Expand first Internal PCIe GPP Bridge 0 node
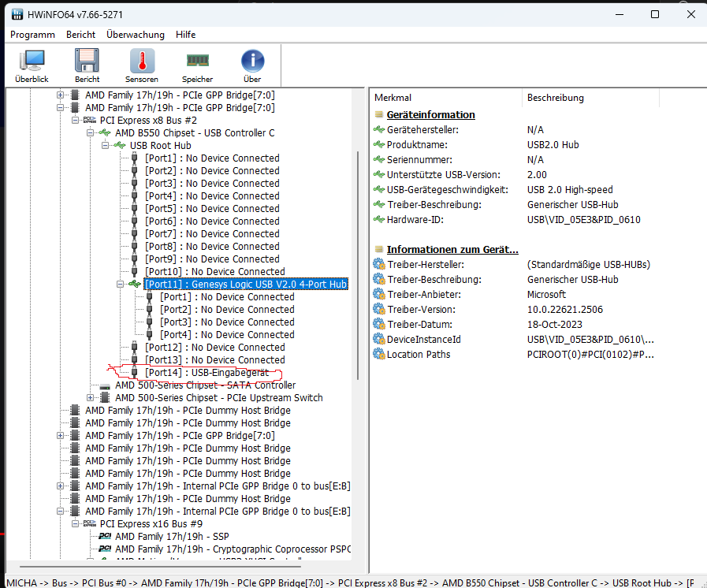The width and height of the screenshot is (707, 588). 60,486
